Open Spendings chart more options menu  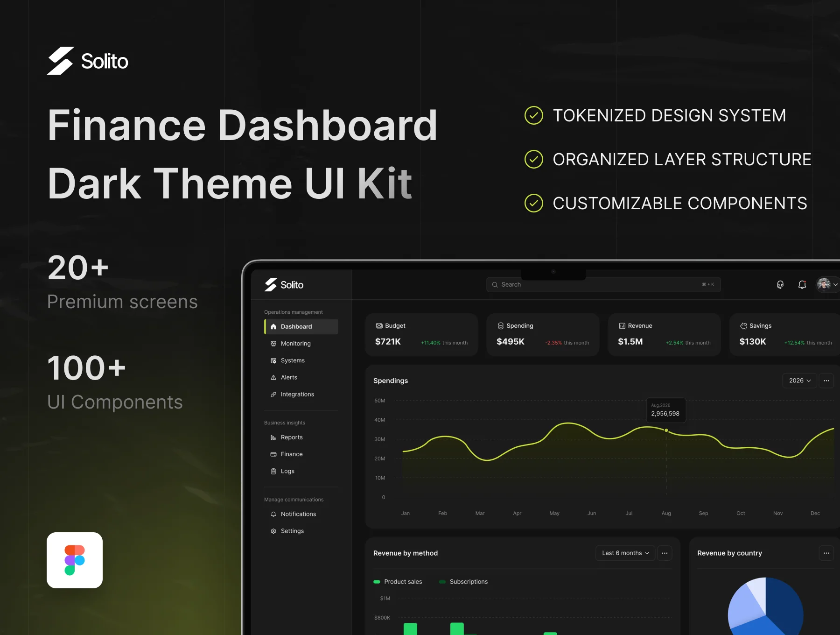point(826,381)
